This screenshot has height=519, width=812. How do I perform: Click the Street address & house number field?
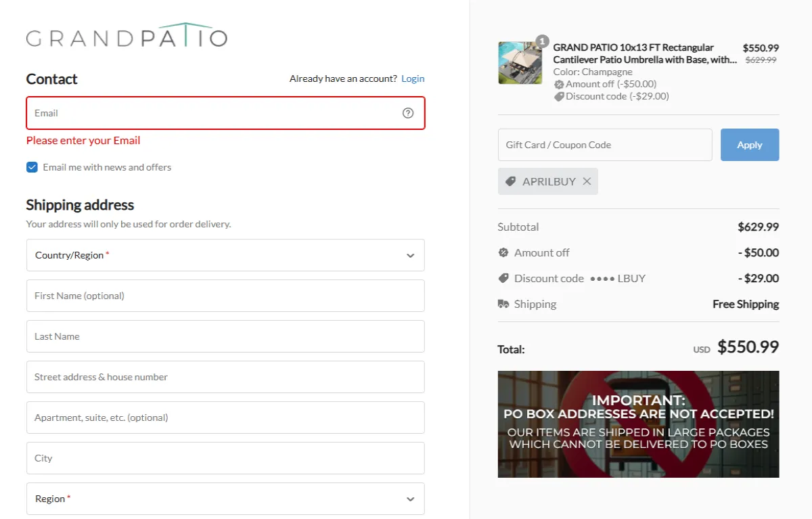pyautogui.click(x=225, y=377)
